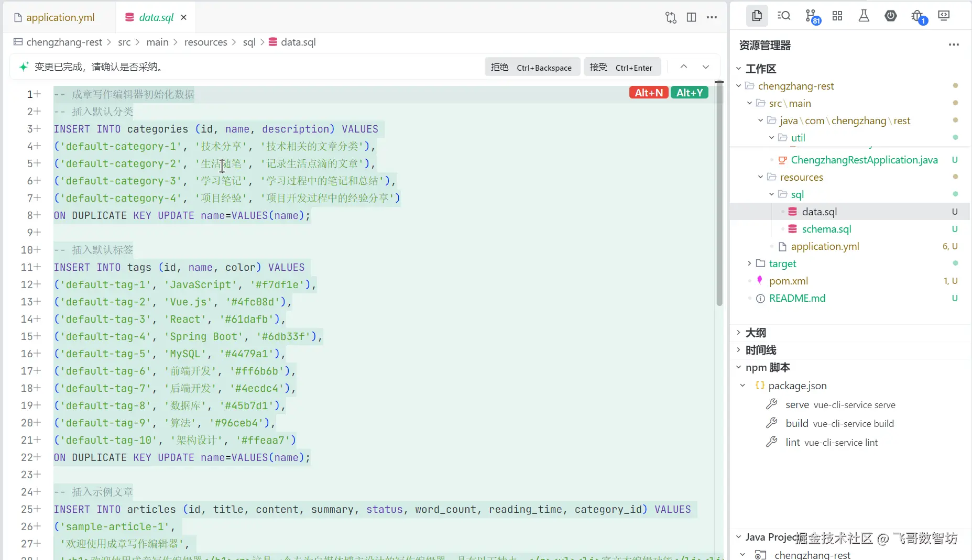This screenshot has height=560, width=972.
Task: Close the data.sql tab
Action: pos(183,17)
